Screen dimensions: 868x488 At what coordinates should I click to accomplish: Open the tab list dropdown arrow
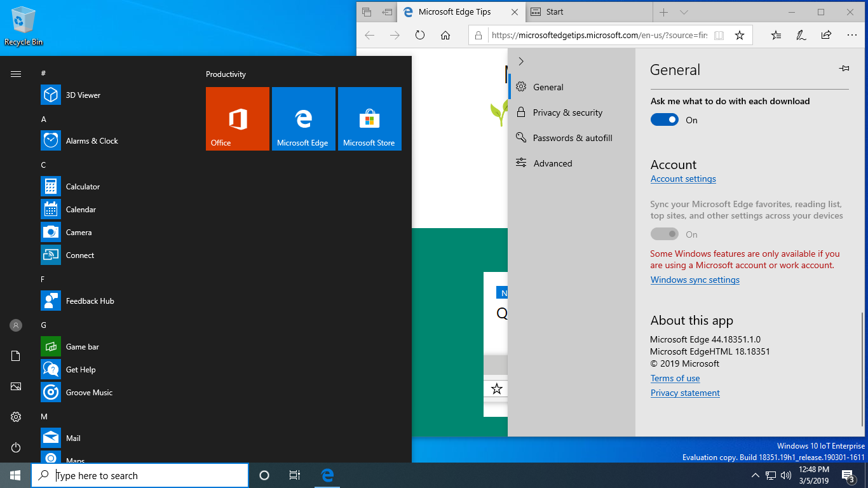pos(684,12)
